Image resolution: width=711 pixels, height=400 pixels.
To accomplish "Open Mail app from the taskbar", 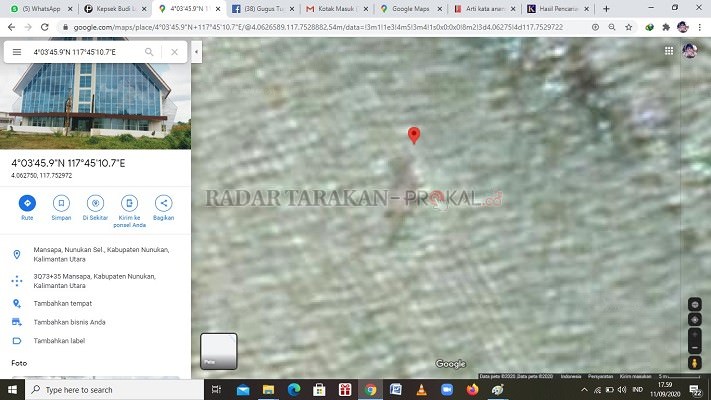I will [x=243, y=390].
